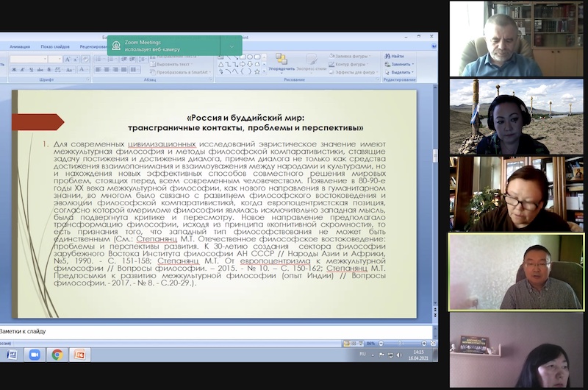
Task: Click the RU language indicator
Action: [x=363, y=355]
